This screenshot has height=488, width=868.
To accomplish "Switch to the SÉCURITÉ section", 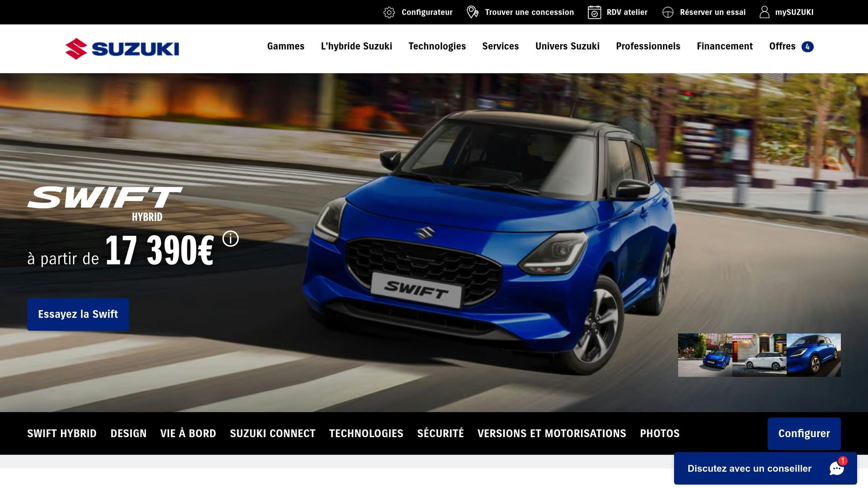I will [440, 433].
